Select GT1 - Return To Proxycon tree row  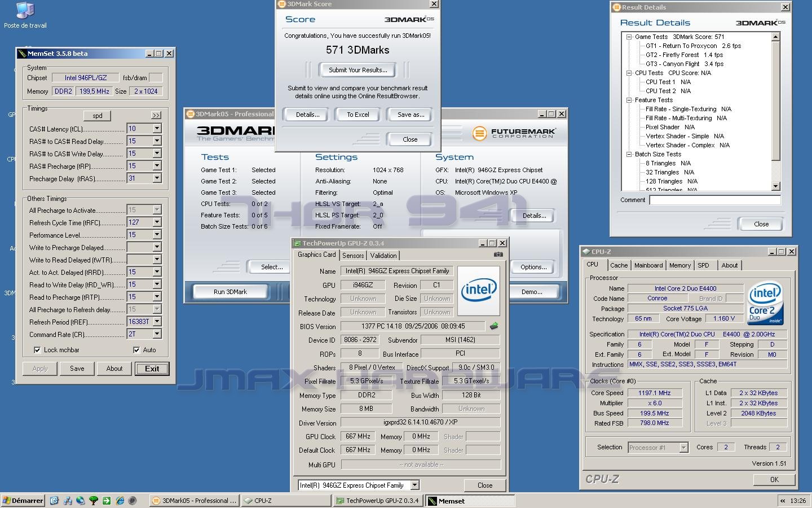click(x=693, y=46)
